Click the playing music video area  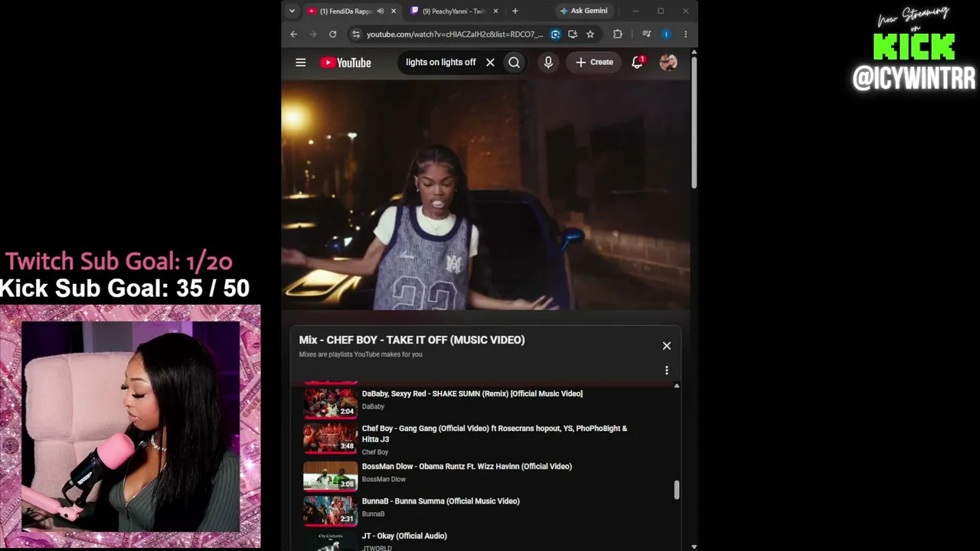point(486,195)
